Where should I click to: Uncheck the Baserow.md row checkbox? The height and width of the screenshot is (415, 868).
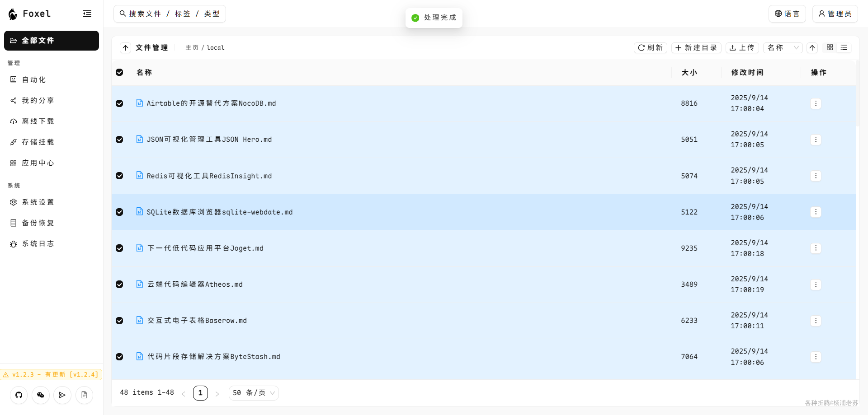click(119, 321)
